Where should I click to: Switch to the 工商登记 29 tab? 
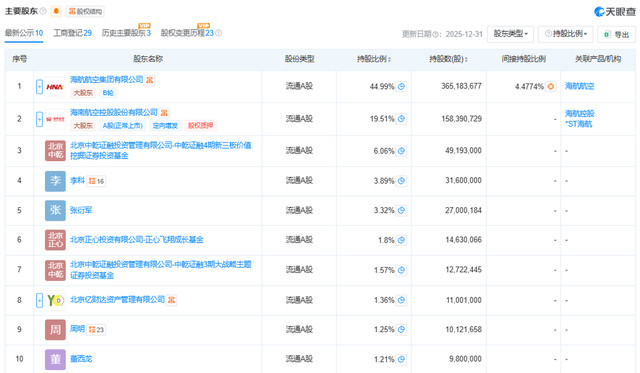click(72, 33)
